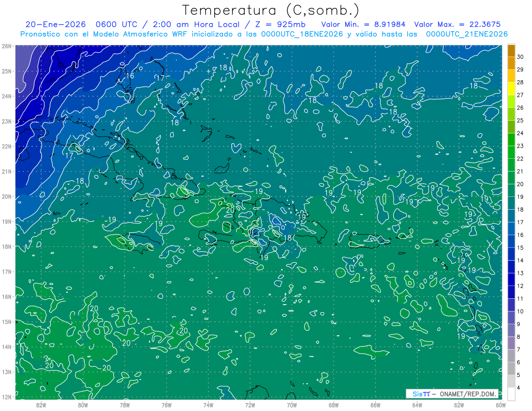Click "Valor Min. = 8.91984" text
This screenshot has width=532, height=411.
point(363,24)
